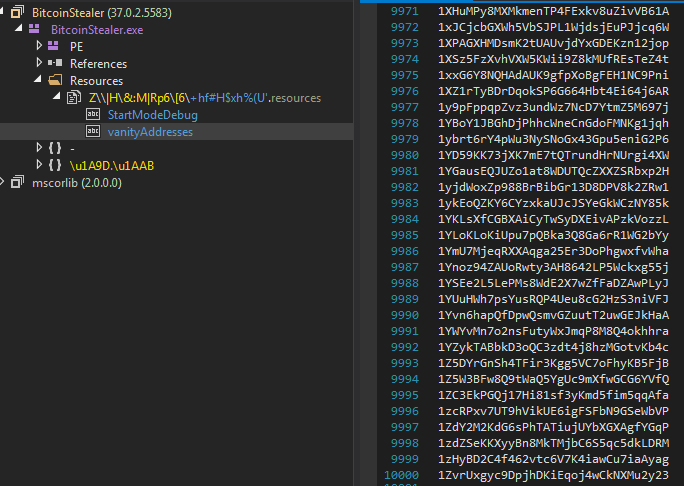Expand the \u1A9D.\u1AAB namespace node
Screen dimensions: 684x486
click(39, 165)
